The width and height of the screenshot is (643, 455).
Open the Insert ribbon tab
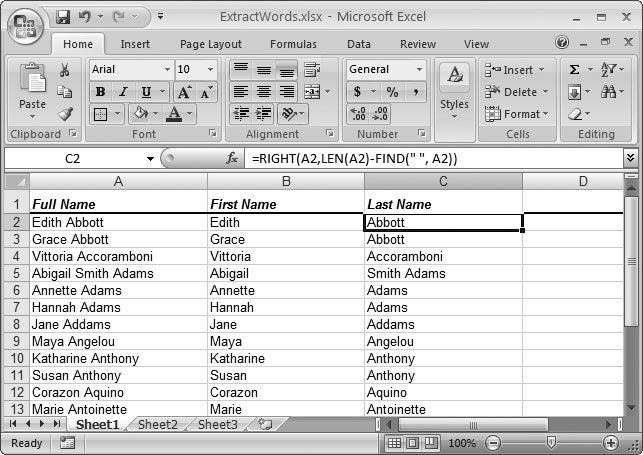(x=135, y=44)
